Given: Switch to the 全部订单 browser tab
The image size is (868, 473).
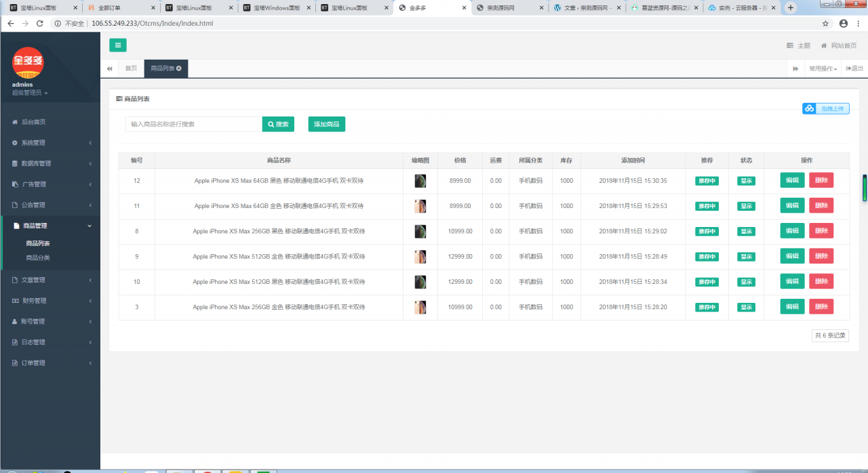Looking at the screenshot, I should coord(121,8).
